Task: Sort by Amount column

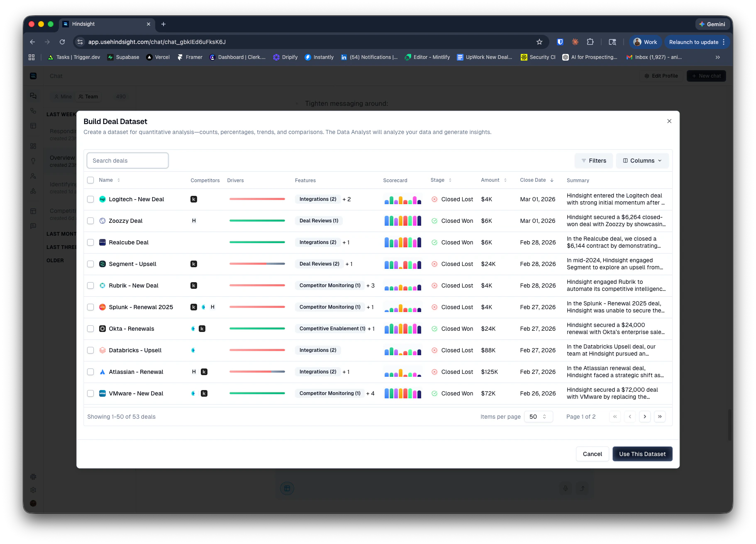Action: point(494,180)
